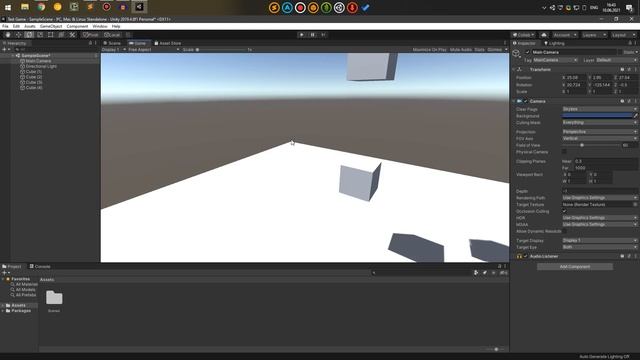This screenshot has height=360, width=640.
Task: Open the custom editor tools icon
Action: [x=72, y=35]
